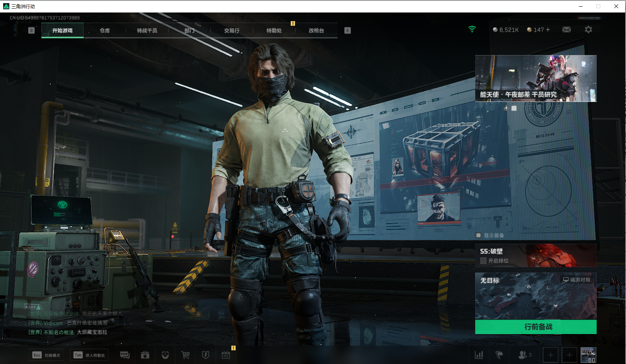Open the flags icon
The height and width of the screenshot is (364, 626).
499,355
